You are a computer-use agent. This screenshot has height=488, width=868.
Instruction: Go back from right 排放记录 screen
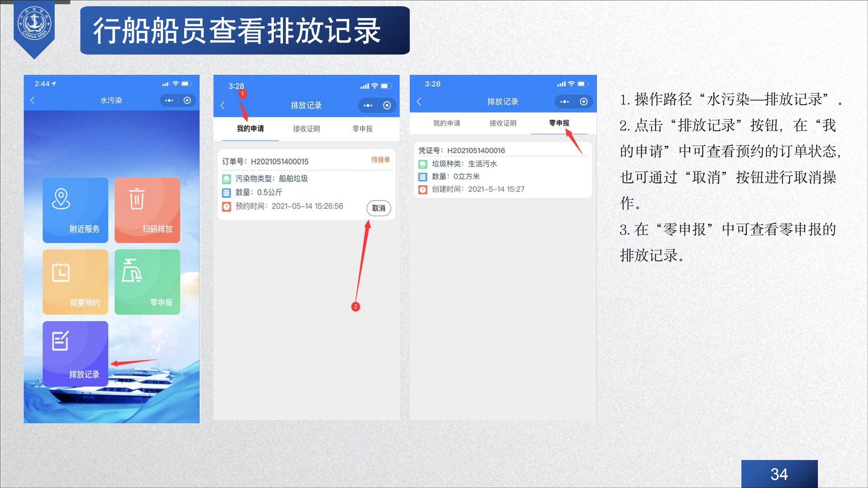pyautogui.click(x=419, y=102)
